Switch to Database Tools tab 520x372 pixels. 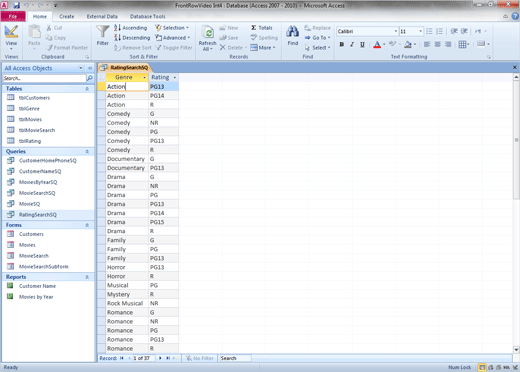point(147,16)
